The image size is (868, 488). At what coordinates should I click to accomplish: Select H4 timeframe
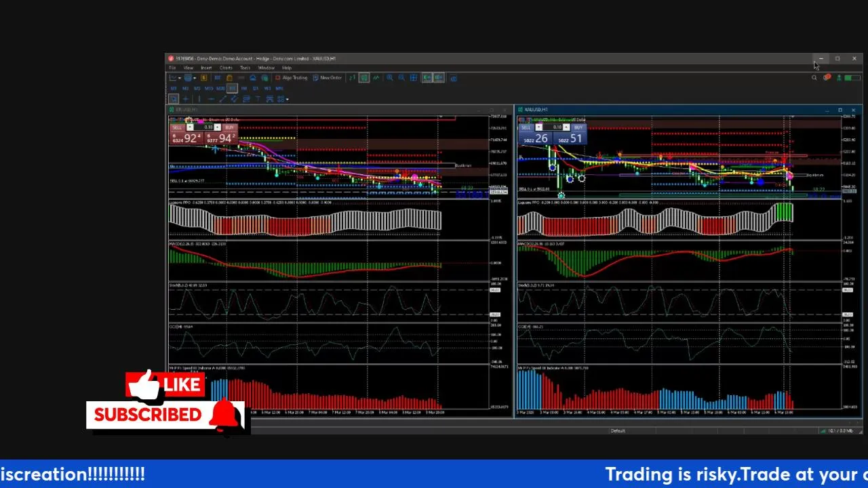pos(244,89)
